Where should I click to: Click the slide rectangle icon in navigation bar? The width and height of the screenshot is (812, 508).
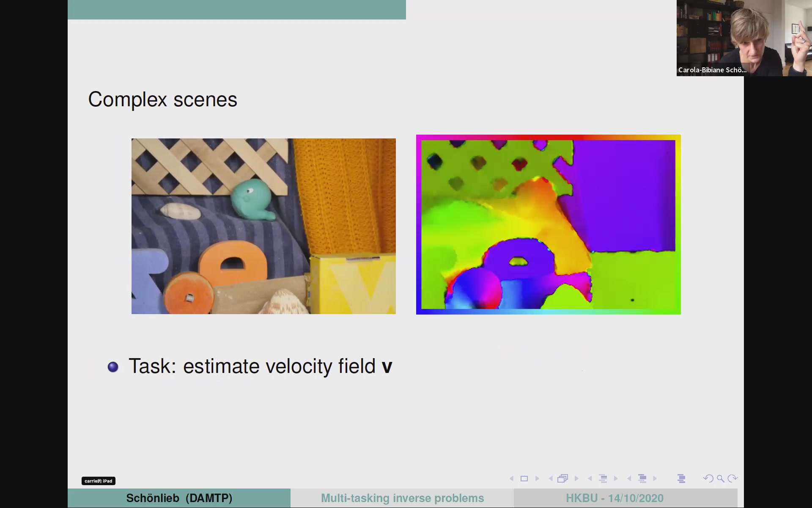[524, 478]
